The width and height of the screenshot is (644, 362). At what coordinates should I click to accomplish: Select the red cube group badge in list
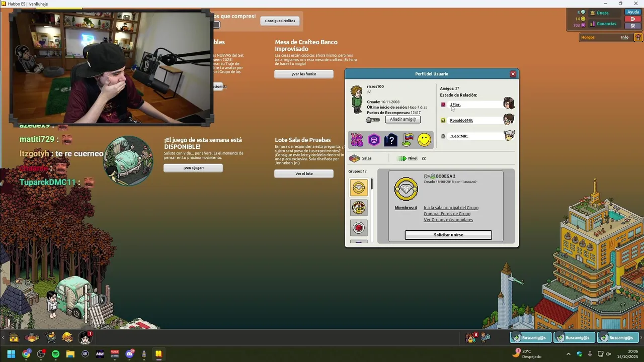pyautogui.click(x=359, y=227)
